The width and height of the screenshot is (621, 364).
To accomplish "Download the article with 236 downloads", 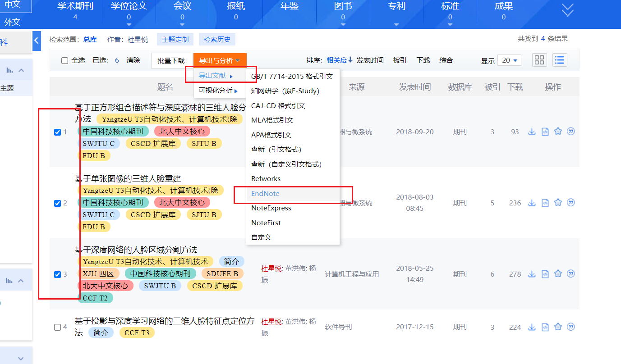I will point(532,203).
